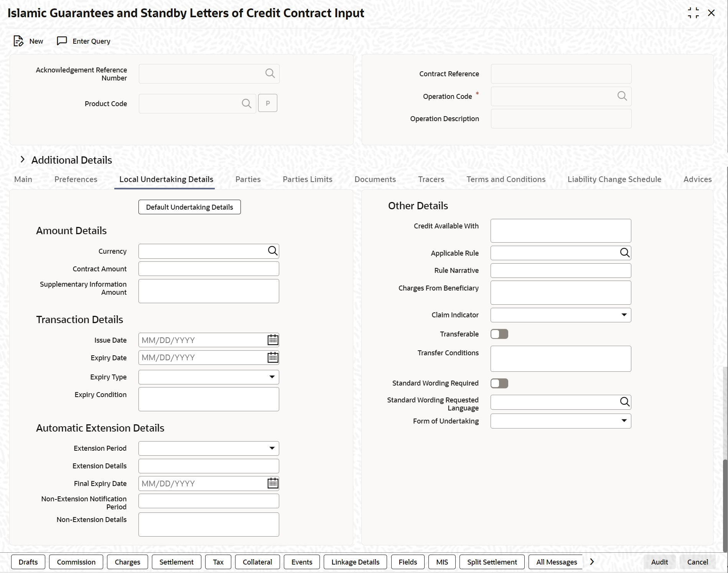Screen dimensions: 728x573
Task: Click the Contract Amount input field
Action: (209, 269)
